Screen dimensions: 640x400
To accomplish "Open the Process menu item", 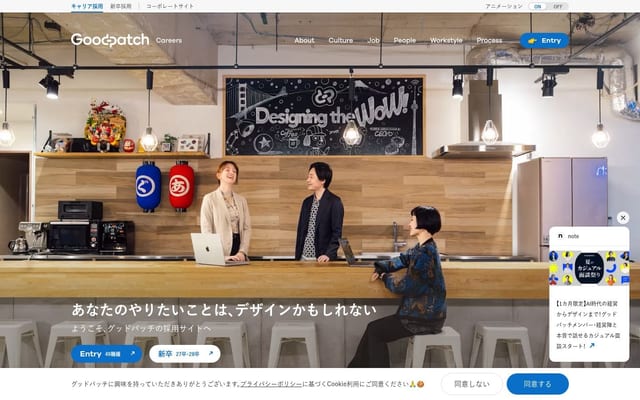I will point(489,40).
